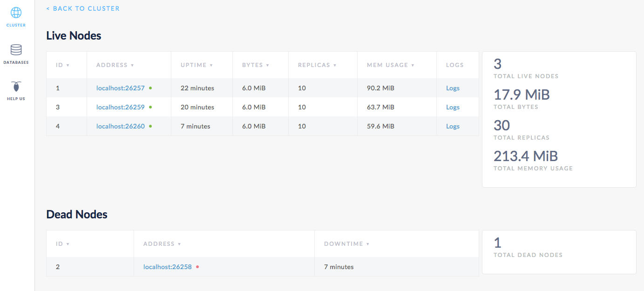Open the DOWNTIME sort dropdown in Dead Nodes
Screen dimensions: 644x291
pos(368,244)
